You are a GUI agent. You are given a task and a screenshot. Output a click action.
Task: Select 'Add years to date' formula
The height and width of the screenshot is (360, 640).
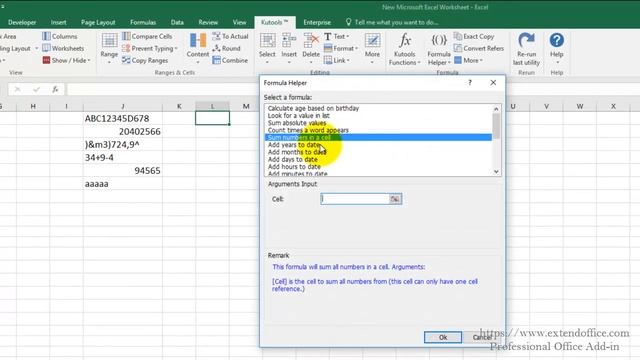(293, 145)
